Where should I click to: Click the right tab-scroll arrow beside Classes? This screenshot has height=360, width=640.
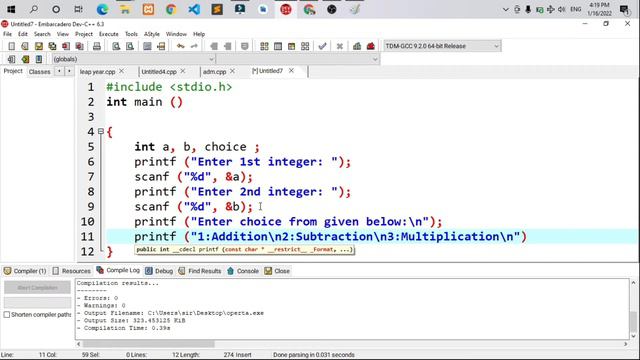(69, 71)
